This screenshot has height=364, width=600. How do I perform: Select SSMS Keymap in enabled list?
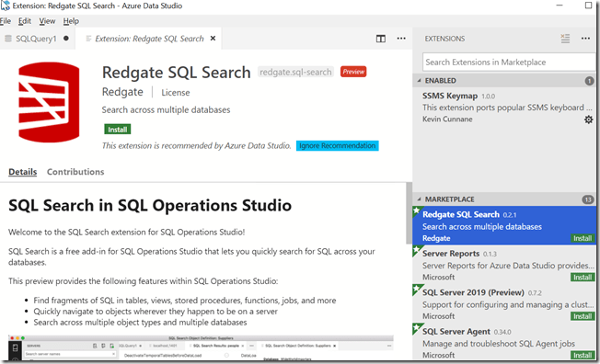[x=504, y=108]
